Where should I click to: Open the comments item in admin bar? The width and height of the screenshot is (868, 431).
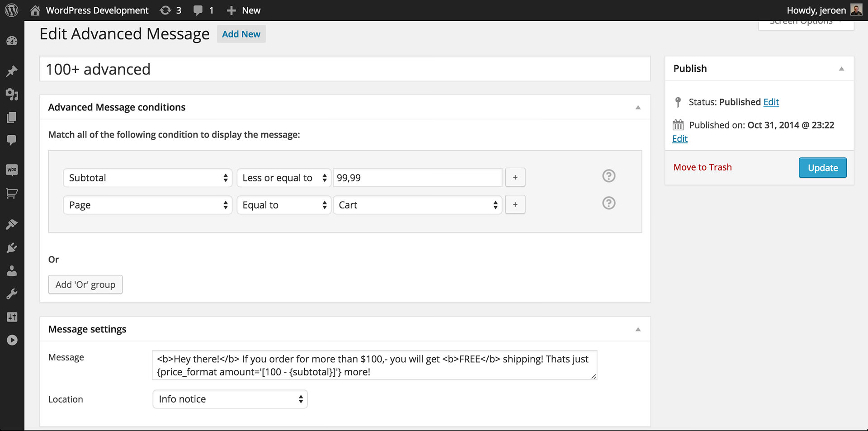tap(203, 10)
